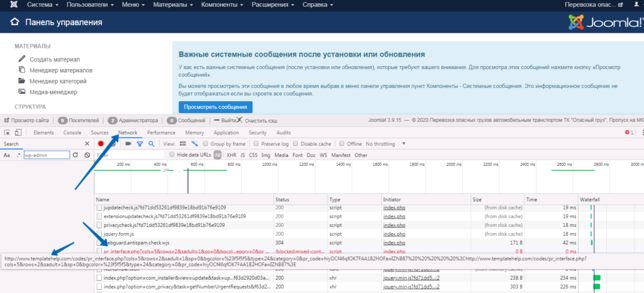Open Расширения dropdown menu
The height and width of the screenshot is (293, 644).
point(273,5)
